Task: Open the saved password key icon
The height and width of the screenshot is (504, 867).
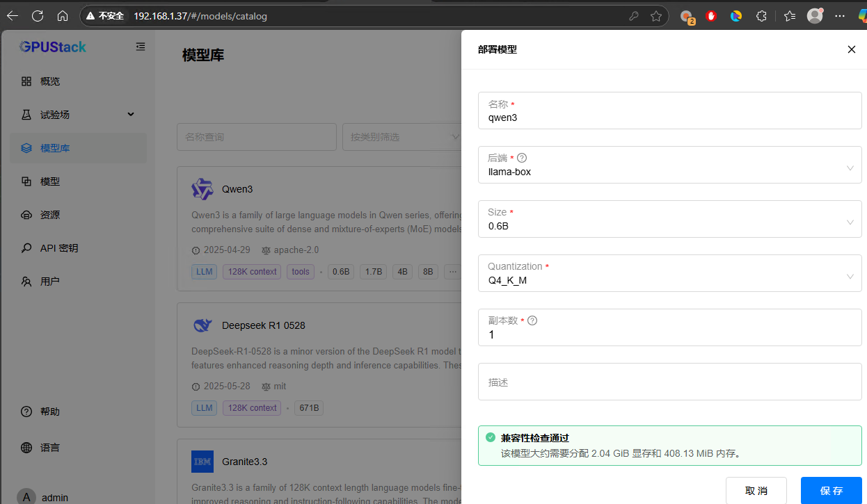Action: 634,15
